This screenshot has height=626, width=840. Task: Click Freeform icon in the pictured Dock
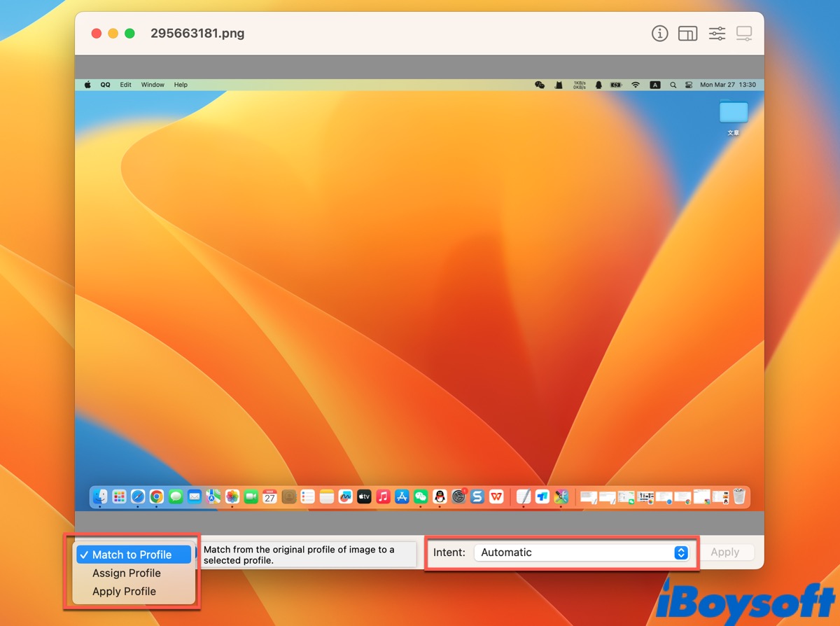pos(346,496)
